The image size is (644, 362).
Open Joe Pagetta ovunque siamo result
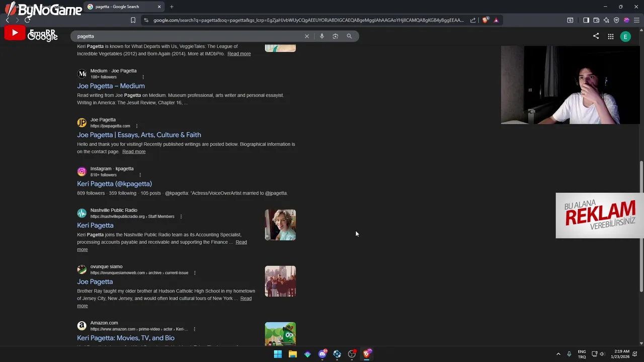point(95,282)
